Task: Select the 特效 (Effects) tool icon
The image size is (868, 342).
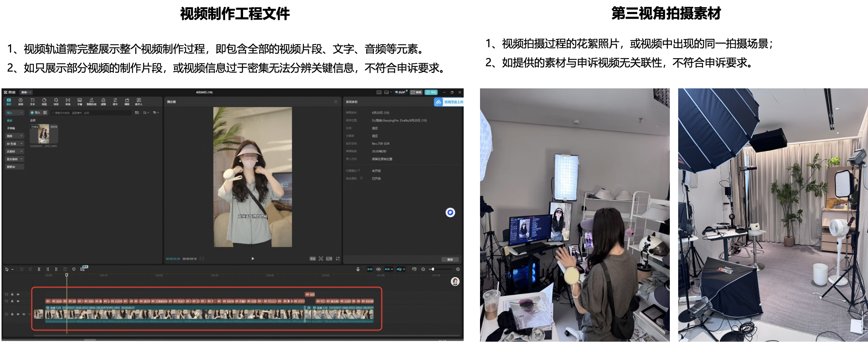Action: click(56, 101)
